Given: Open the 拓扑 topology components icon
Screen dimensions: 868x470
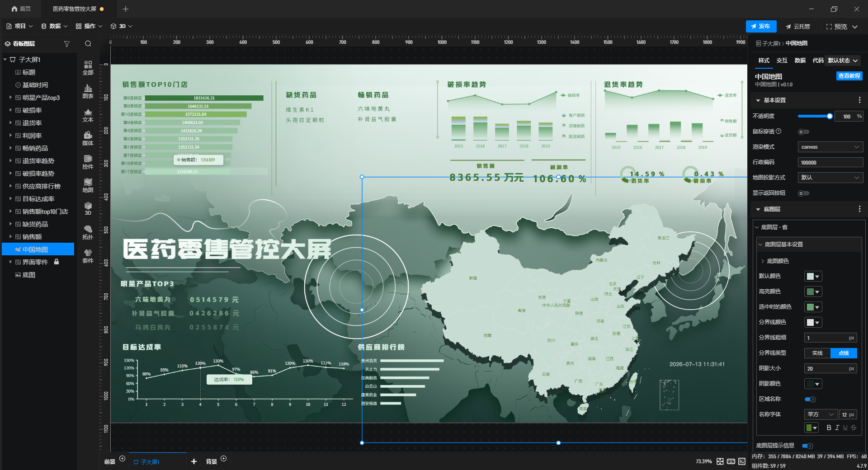Looking at the screenshot, I should 88,232.
